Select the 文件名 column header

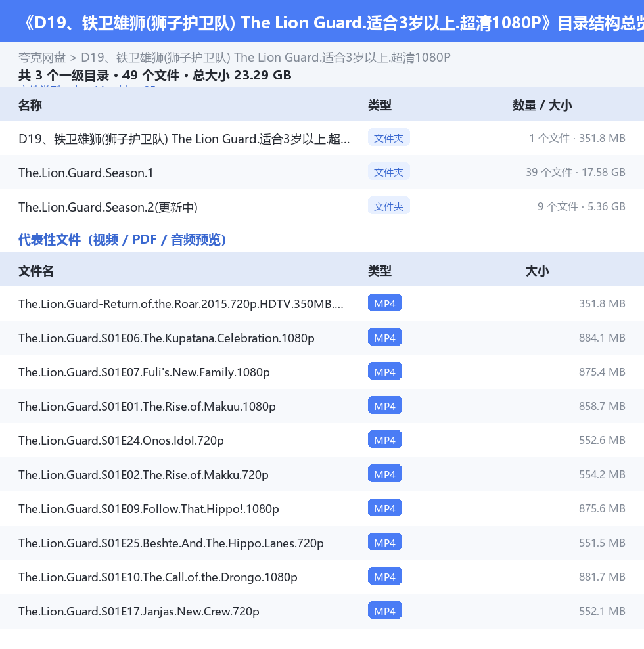[36, 271]
